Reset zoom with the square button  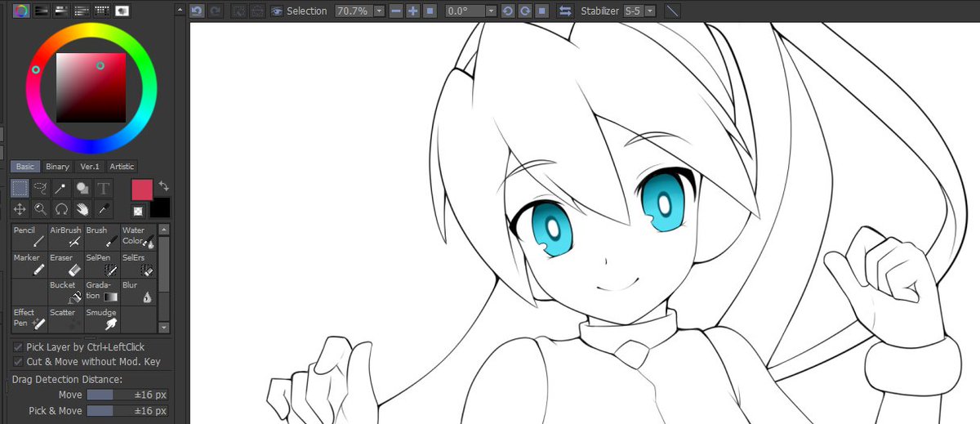click(430, 11)
